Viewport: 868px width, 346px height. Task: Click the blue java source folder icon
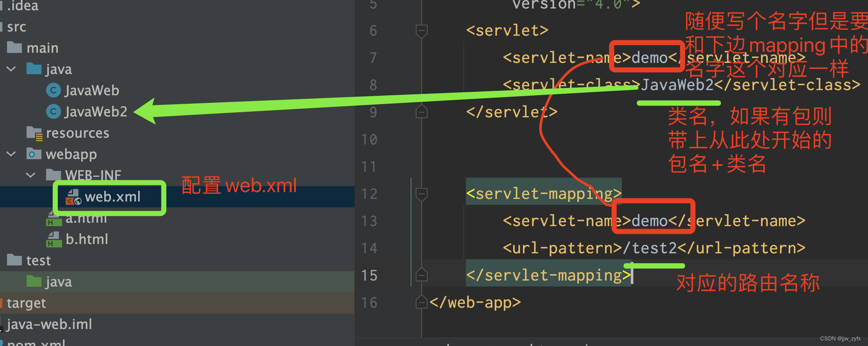[x=34, y=68]
